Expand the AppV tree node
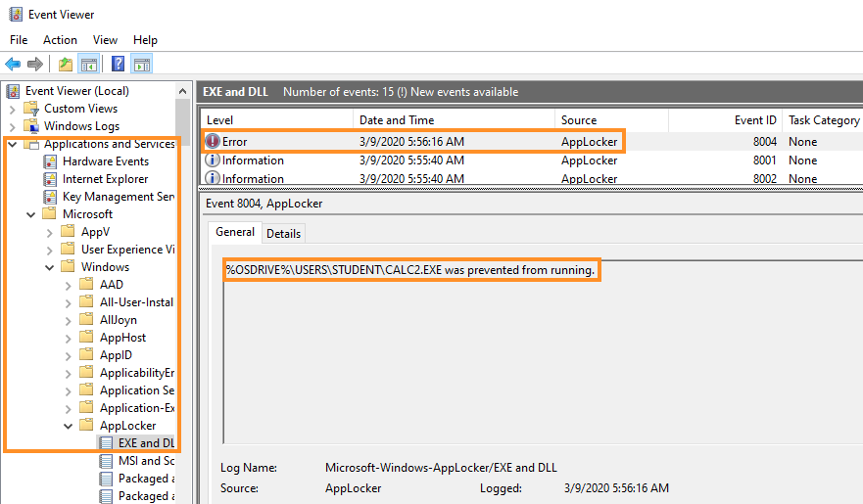The image size is (863, 504). [x=50, y=233]
